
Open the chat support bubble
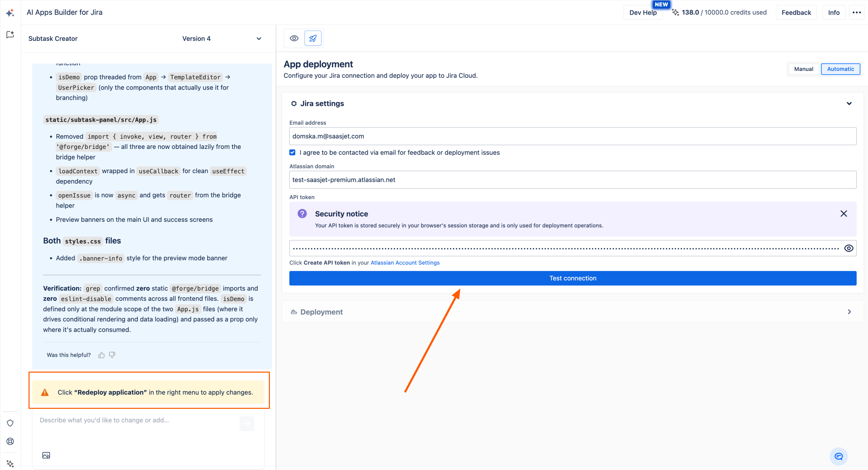[x=839, y=456]
